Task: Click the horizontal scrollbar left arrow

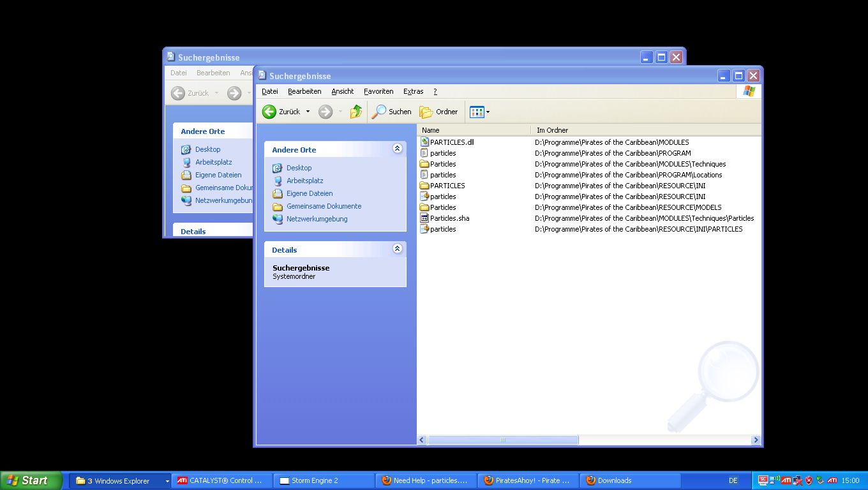Action: point(422,440)
